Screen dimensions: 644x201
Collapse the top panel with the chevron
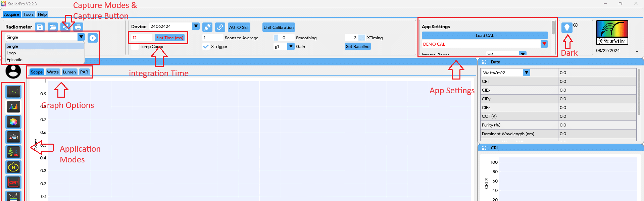[637, 52]
